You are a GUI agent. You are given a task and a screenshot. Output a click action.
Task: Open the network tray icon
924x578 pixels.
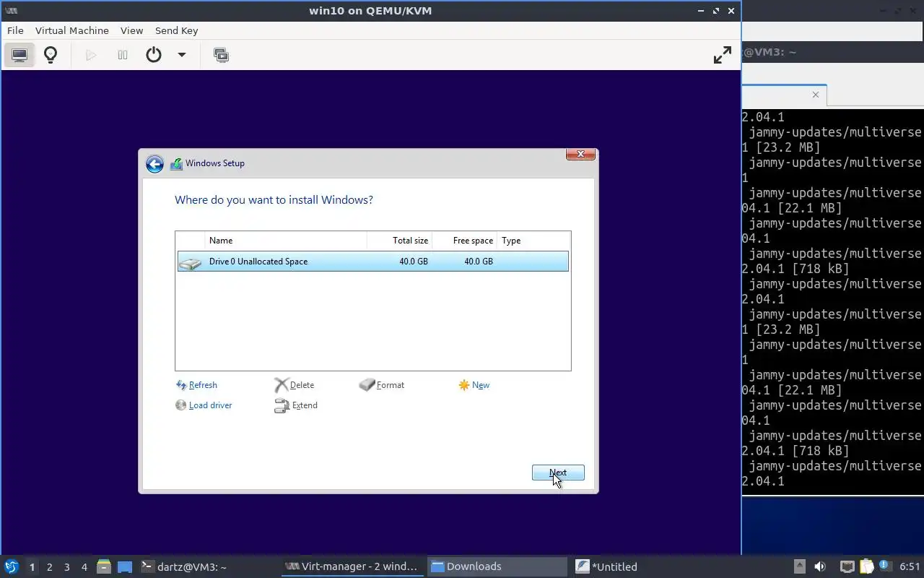pos(847,566)
